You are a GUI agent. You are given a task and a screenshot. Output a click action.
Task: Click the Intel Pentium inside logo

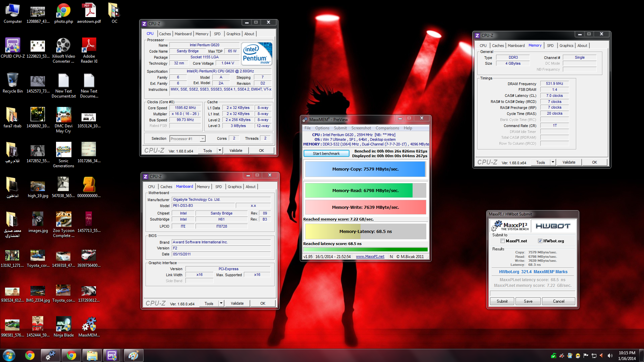click(x=257, y=54)
